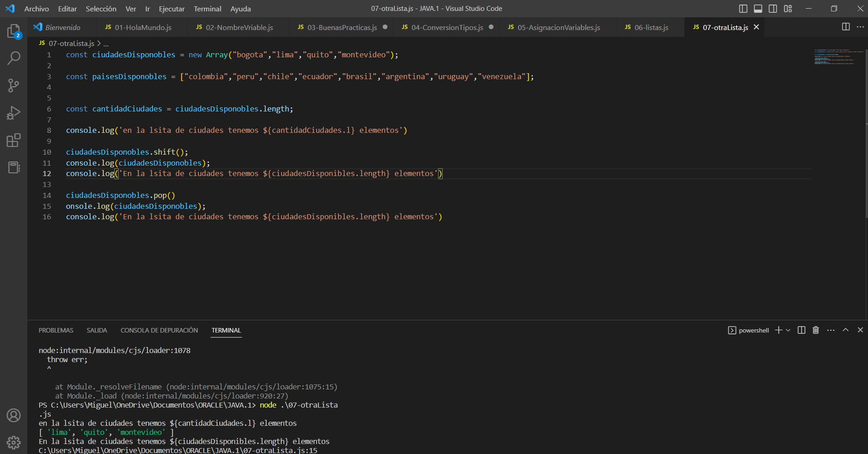Image resolution: width=868 pixels, height=454 pixels.
Task: Close the 07-otraLista.js tab
Action: coord(757,27)
